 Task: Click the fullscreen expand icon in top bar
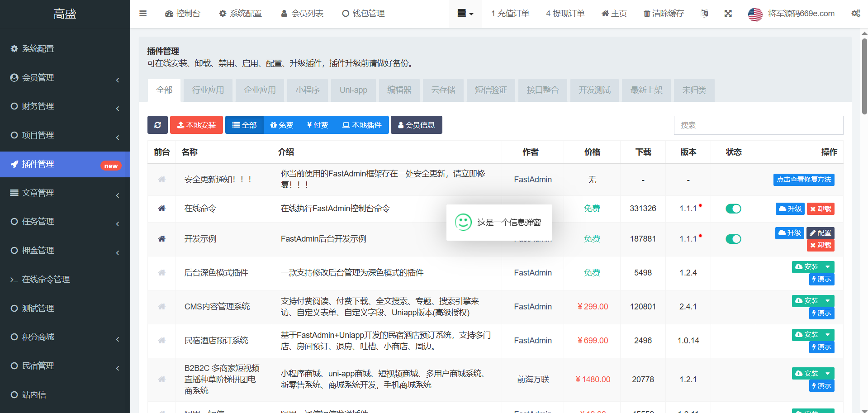point(728,14)
